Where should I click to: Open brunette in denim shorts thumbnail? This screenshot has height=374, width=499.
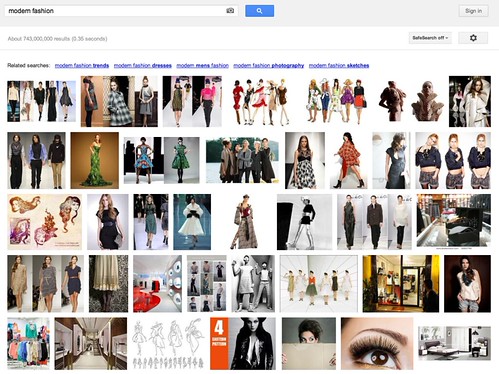coord(467,284)
